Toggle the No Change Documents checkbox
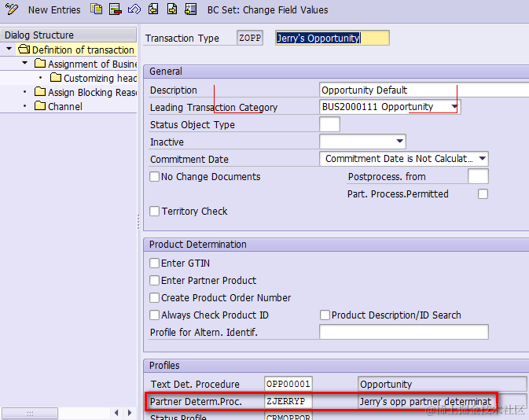Screen dimensions: 529x420 155,177
